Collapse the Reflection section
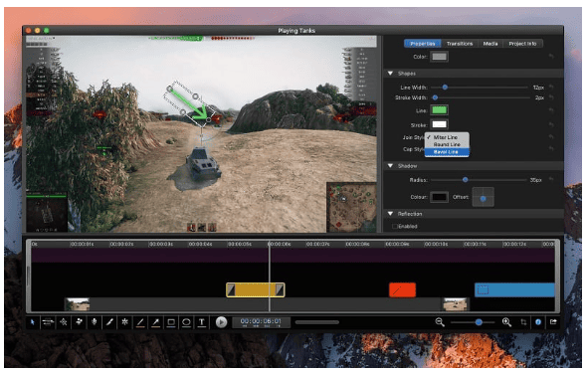Screen dimensions: 588x372 click(x=390, y=214)
